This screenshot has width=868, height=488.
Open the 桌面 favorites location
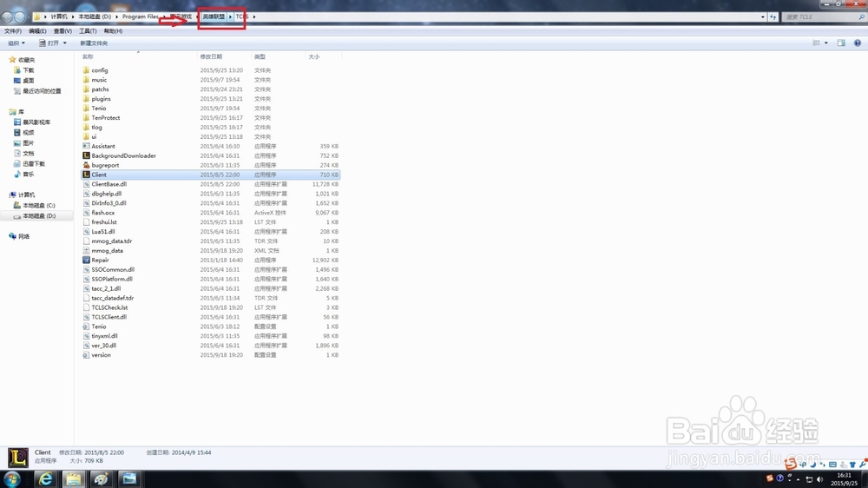tap(23, 80)
